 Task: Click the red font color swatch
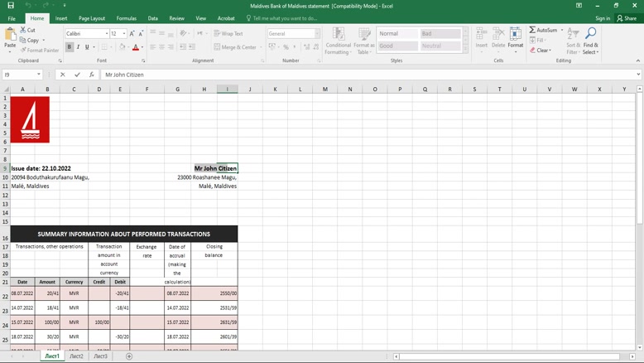click(136, 48)
